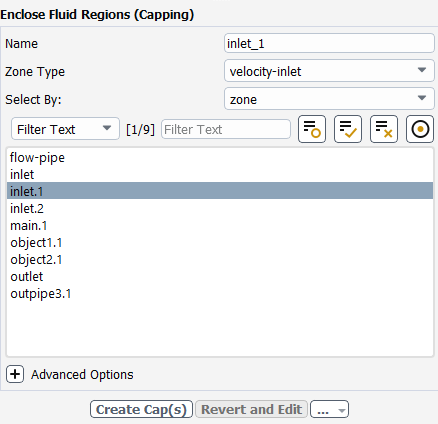This screenshot has width=438, height=424.
Task: Click the toggle tree view list icon
Action: pos(312,129)
